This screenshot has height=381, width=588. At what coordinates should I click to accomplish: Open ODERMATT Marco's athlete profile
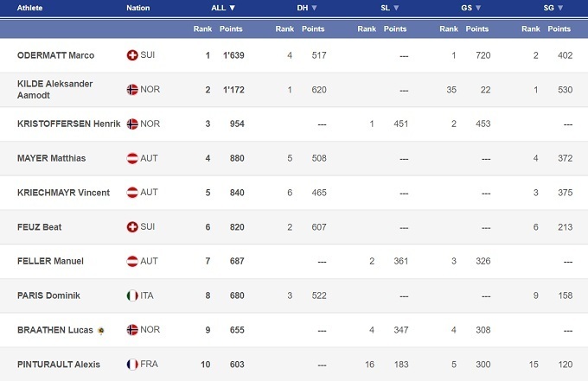(54, 55)
